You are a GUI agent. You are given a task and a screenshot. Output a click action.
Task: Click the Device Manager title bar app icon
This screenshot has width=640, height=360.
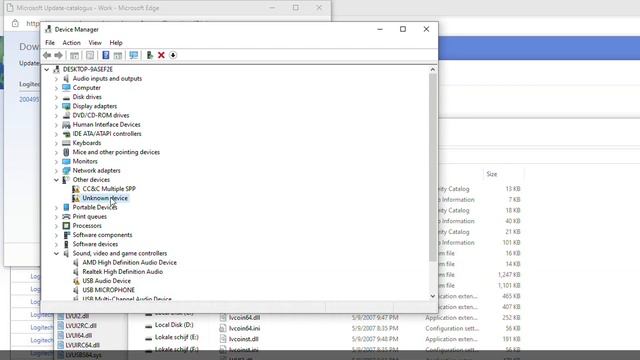[x=48, y=29]
